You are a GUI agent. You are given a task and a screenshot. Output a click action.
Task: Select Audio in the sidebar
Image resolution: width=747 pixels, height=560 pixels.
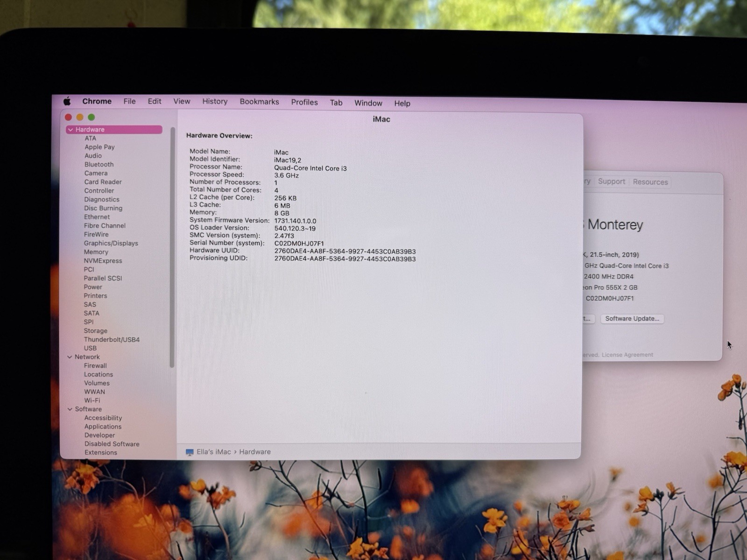tap(93, 156)
